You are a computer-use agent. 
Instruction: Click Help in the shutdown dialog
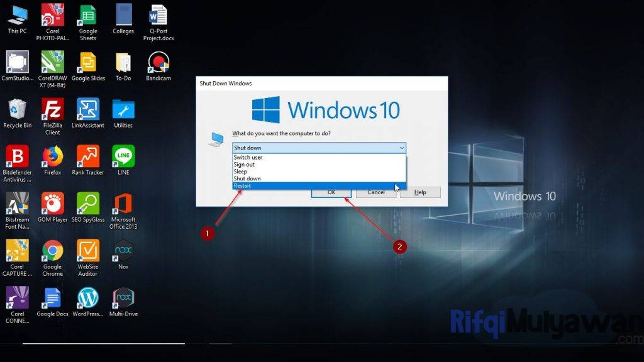[420, 192]
